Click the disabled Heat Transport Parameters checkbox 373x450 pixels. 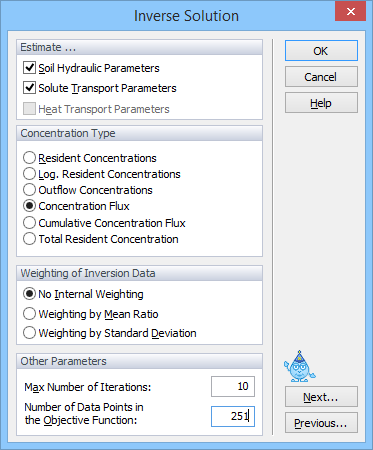(29, 109)
